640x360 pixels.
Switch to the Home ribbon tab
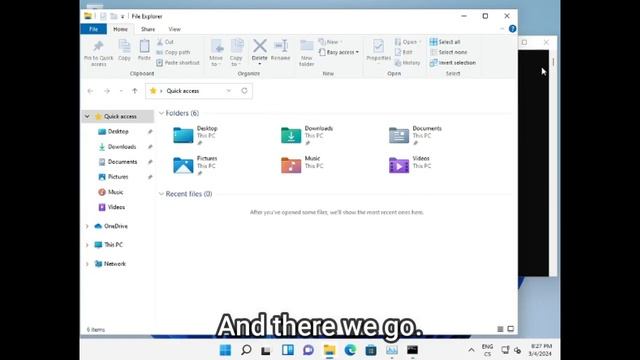tap(120, 29)
